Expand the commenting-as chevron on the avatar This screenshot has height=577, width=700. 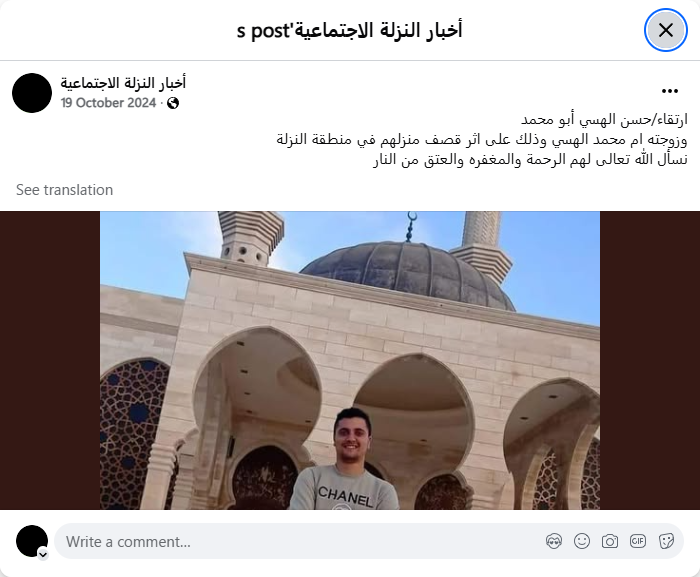43,555
